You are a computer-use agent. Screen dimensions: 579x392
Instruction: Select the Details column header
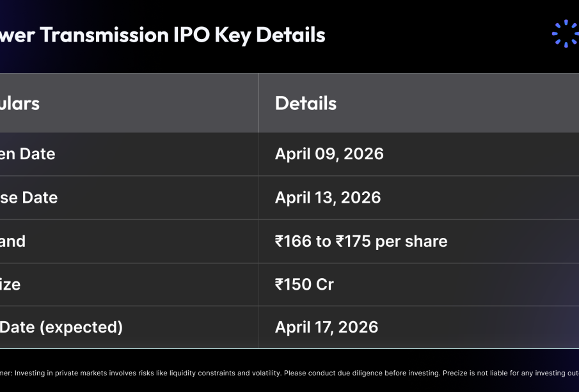[x=305, y=103]
